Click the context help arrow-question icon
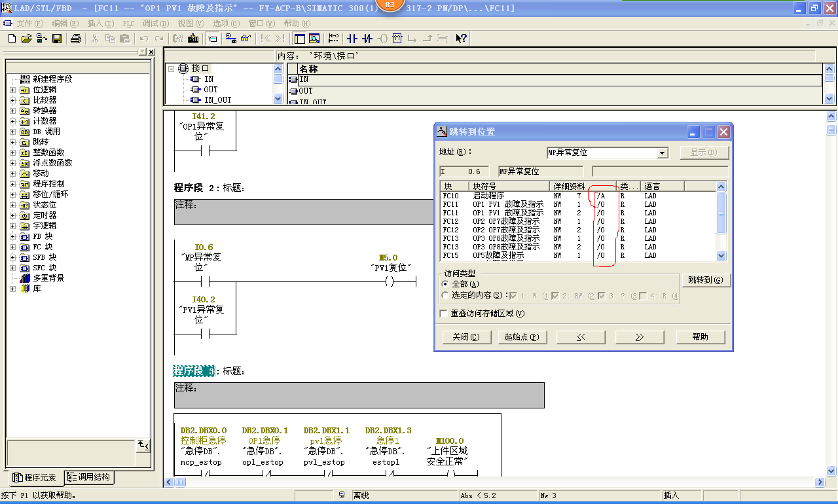The height and width of the screenshot is (504, 838). 462,39
